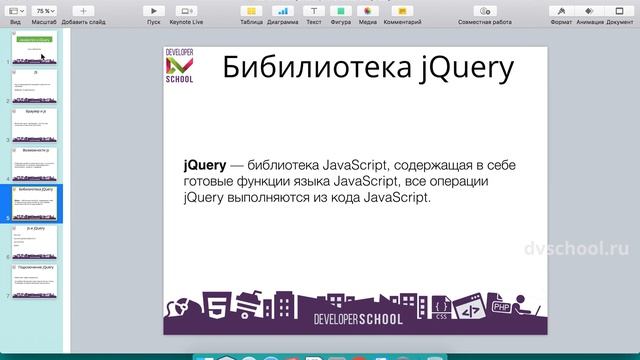Select the slide title Бибилиотека jQuery

(x=368, y=68)
